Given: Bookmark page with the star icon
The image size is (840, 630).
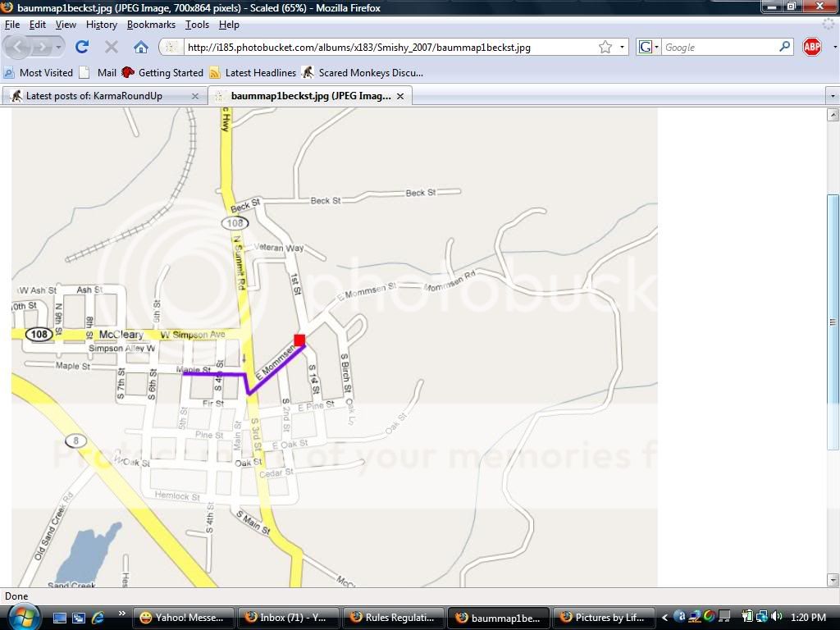Looking at the screenshot, I should click(x=605, y=47).
